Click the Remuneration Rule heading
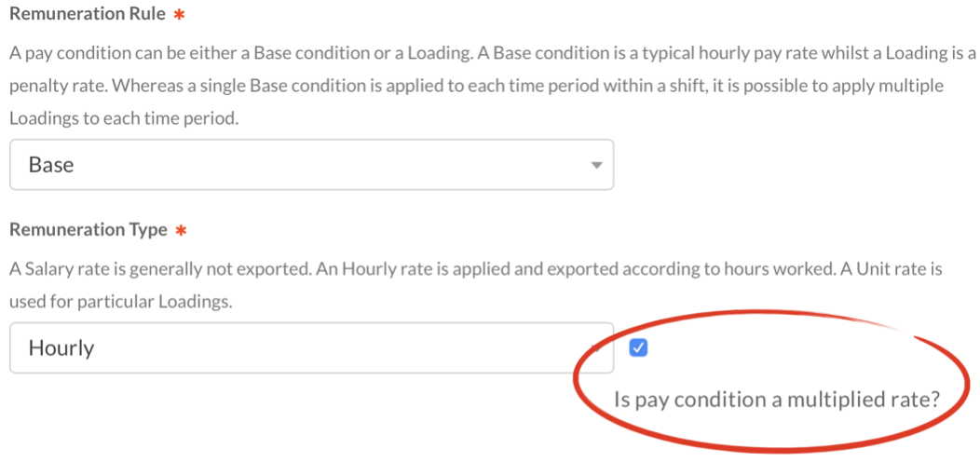 88,16
